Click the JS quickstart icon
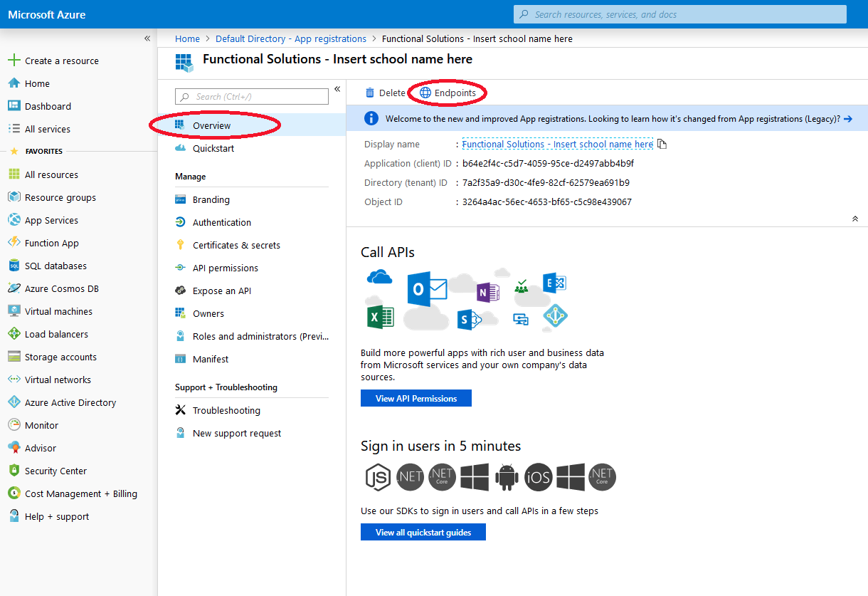The height and width of the screenshot is (596, 868). click(379, 477)
